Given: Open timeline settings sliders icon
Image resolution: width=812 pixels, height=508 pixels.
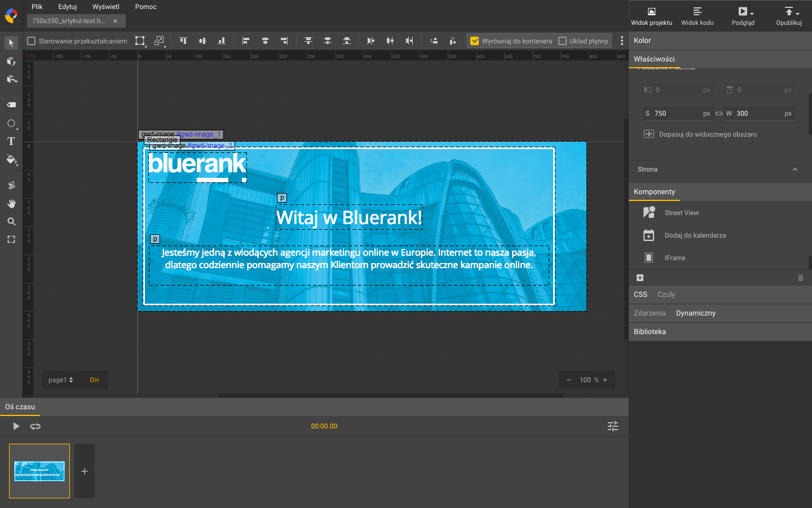Looking at the screenshot, I should (x=613, y=426).
